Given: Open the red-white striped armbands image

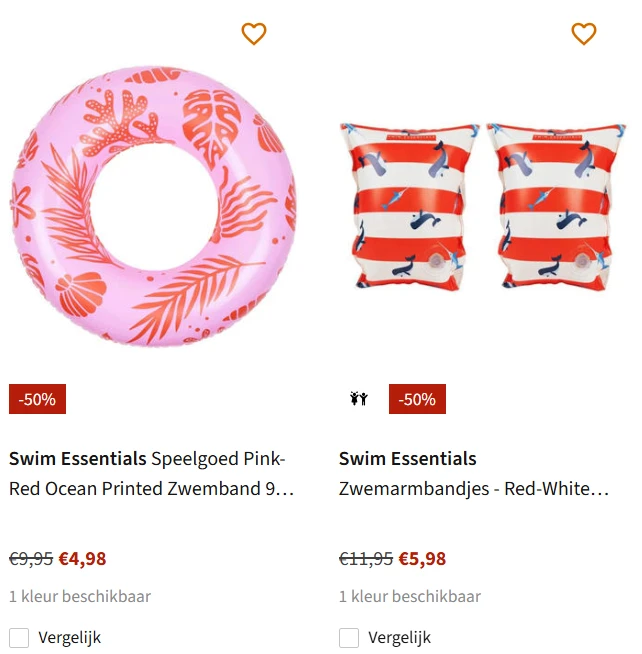Looking at the screenshot, I should pos(483,207).
